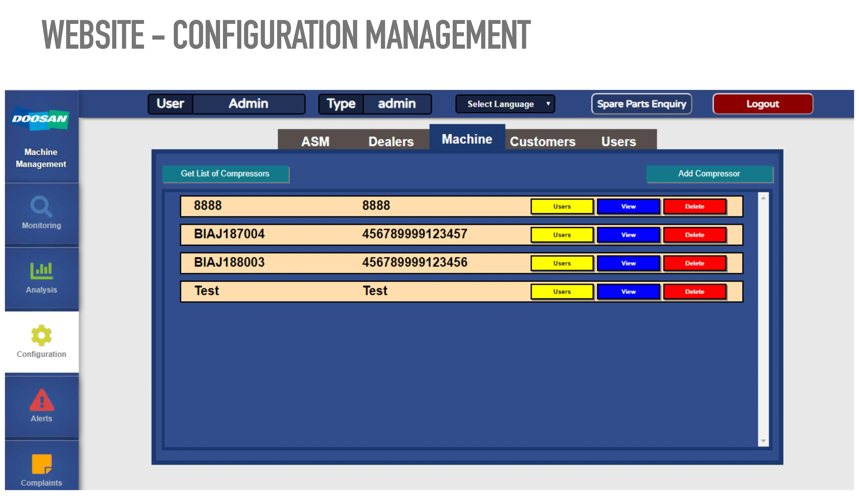Open Spare Parts Enquiry
Image resolution: width=859 pixels, height=504 pixels.
point(641,104)
